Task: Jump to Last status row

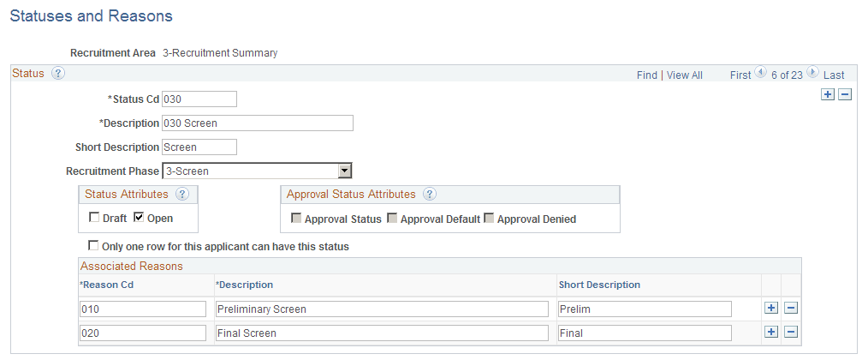Action: coord(834,75)
